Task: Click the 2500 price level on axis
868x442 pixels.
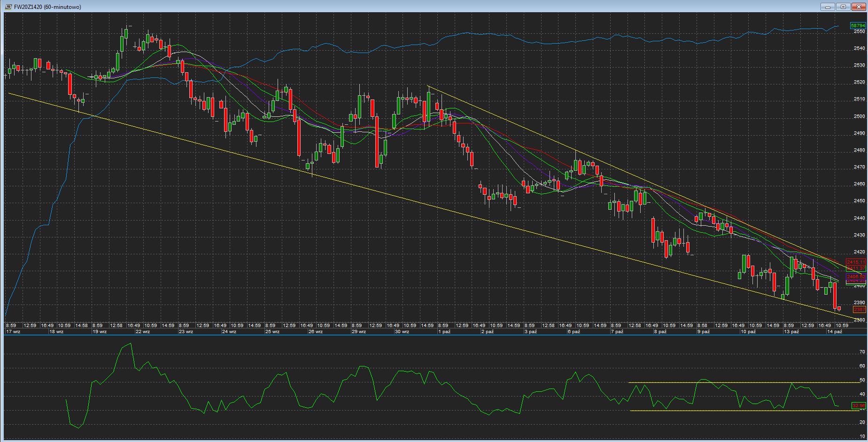Action: [859, 116]
